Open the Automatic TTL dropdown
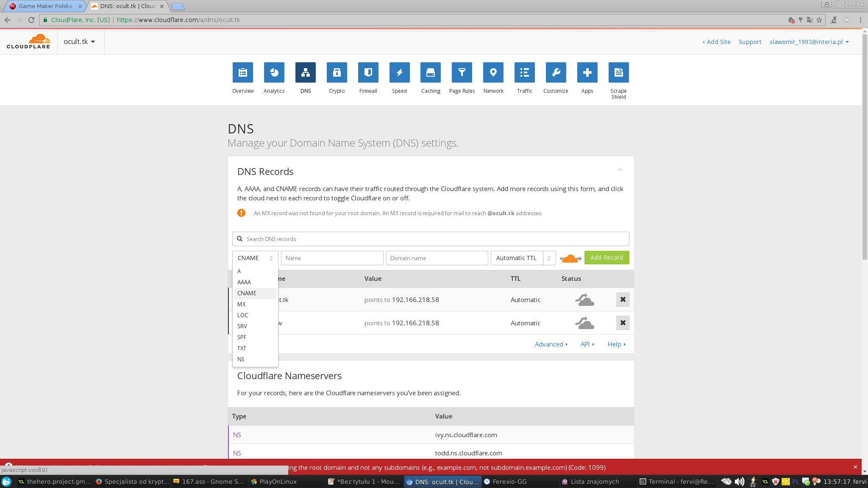Screen dimensions: 868x488 coord(523,258)
